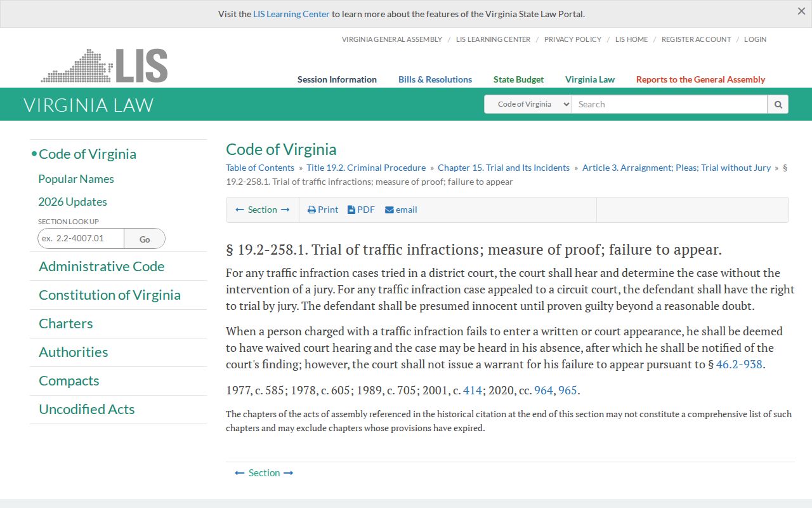Screen dimensions: 812x508
Task: Email this section via envelope icon
Action: [401, 210]
